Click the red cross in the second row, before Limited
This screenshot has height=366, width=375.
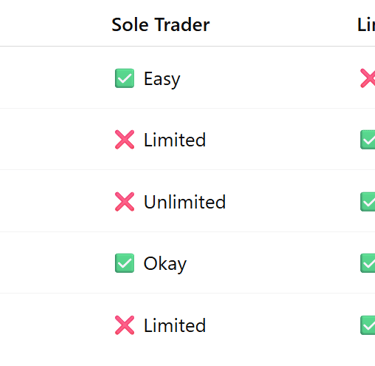(124, 140)
